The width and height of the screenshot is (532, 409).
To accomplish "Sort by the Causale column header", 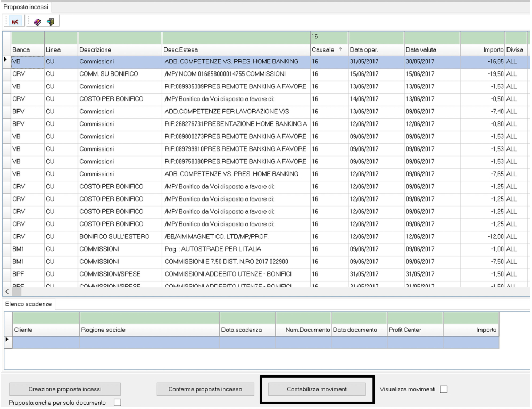I will click(x=327, y=49).
